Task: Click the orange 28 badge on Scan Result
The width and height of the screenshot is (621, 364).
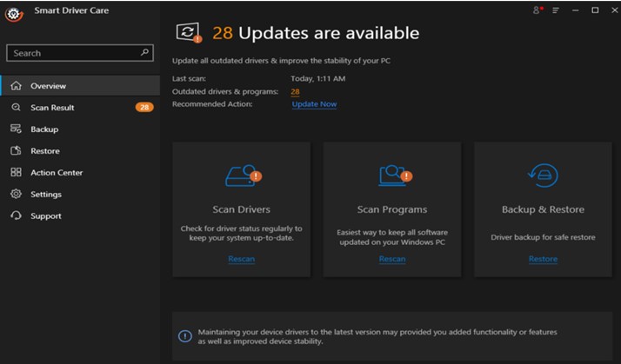Action: [x=144, y=107]
